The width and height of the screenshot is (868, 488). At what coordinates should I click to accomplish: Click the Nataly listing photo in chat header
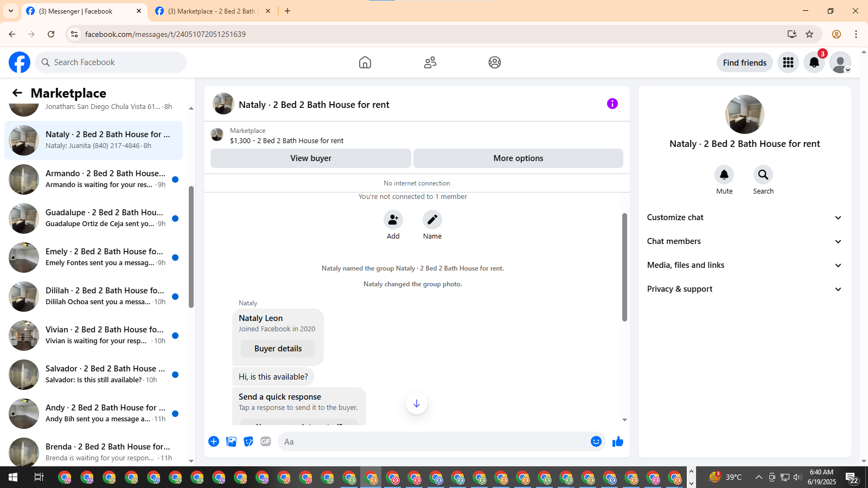click(224, 104)
